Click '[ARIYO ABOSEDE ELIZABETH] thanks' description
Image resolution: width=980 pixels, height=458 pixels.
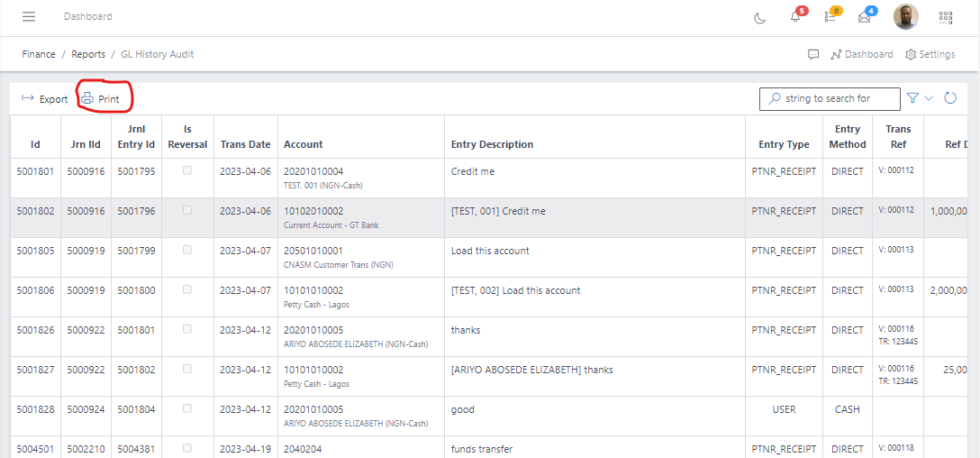(531, 370)
